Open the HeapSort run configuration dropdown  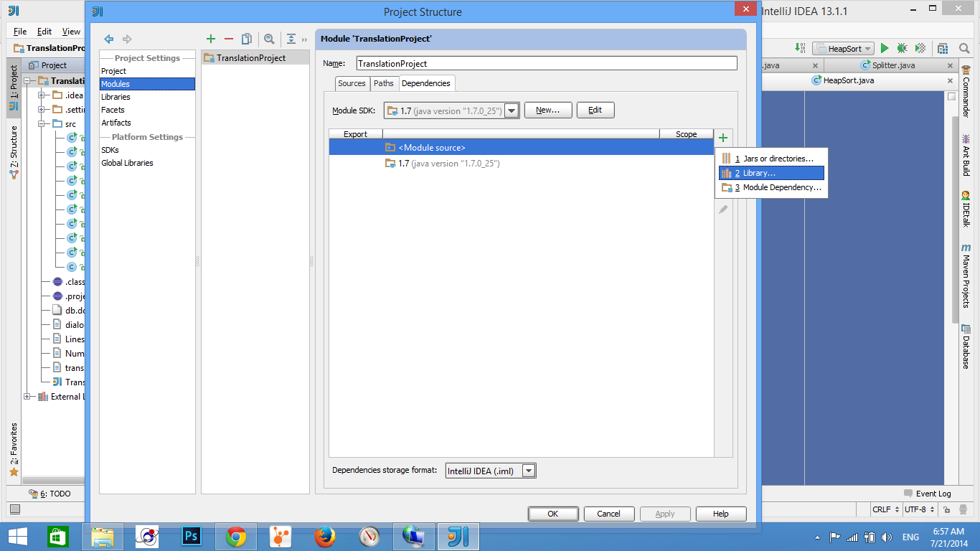(843, 48)
